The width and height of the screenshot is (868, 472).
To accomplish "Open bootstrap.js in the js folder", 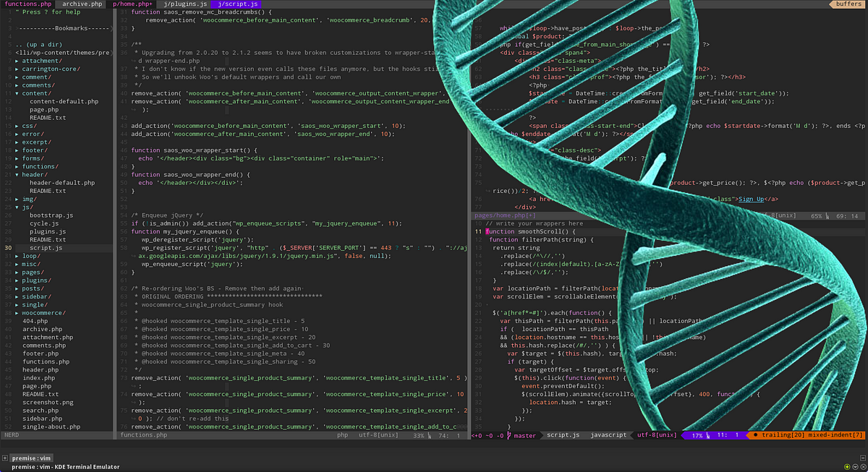I will 51,215.
